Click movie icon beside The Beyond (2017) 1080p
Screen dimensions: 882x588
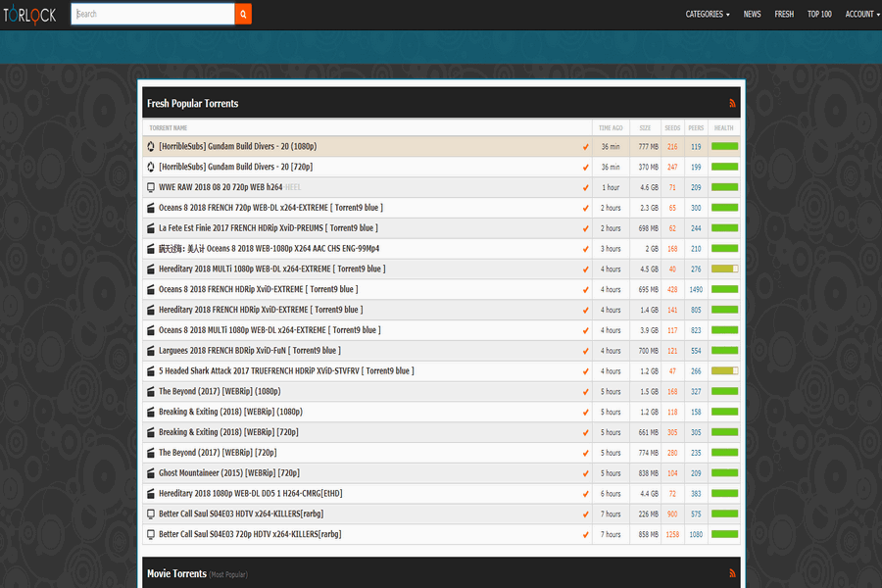(151, 391)
